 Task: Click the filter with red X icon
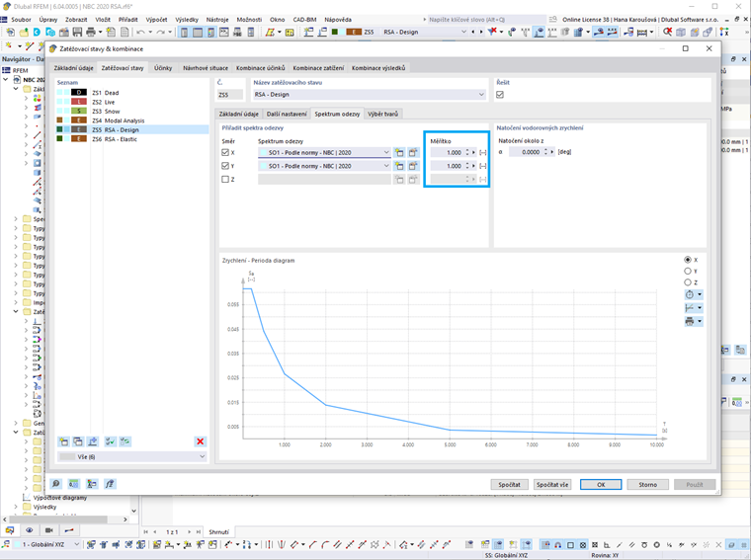point(492,32)
